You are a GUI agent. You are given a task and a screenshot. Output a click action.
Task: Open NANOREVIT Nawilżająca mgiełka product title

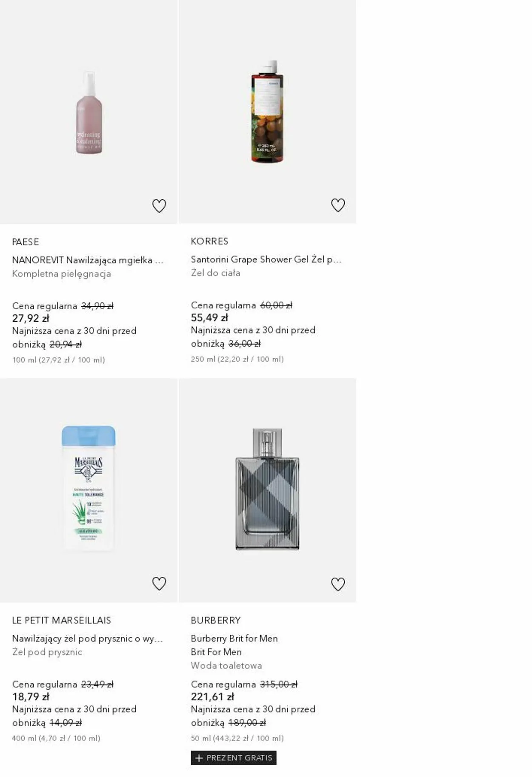88,260
